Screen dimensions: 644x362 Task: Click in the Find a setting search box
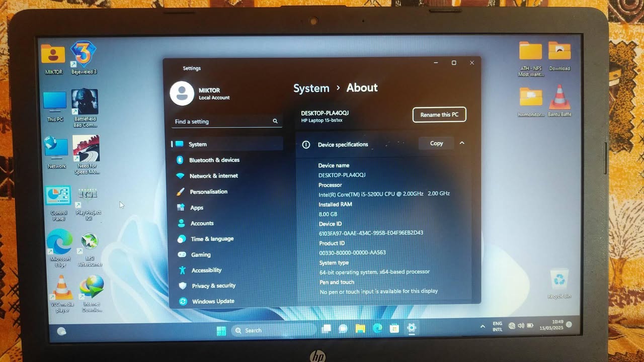coord(226,122)
